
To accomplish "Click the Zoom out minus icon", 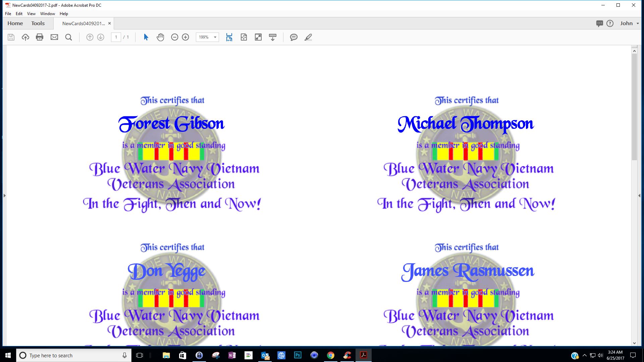I will coord(174,37).
